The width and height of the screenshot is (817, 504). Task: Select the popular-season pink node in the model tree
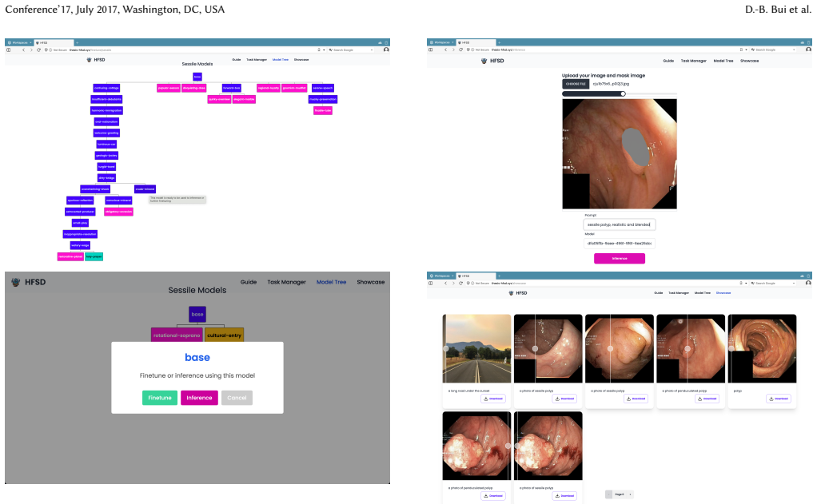(169, 88)
